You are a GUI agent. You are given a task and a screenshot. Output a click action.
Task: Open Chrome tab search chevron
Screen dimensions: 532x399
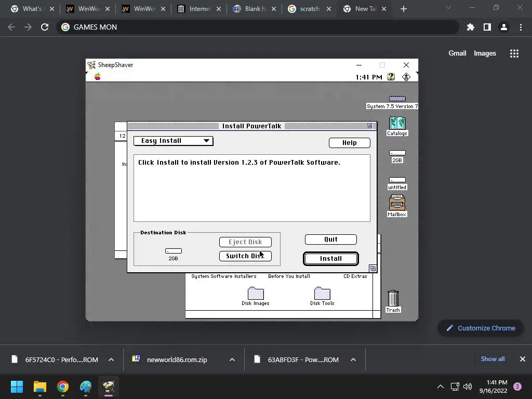(448, 7)
